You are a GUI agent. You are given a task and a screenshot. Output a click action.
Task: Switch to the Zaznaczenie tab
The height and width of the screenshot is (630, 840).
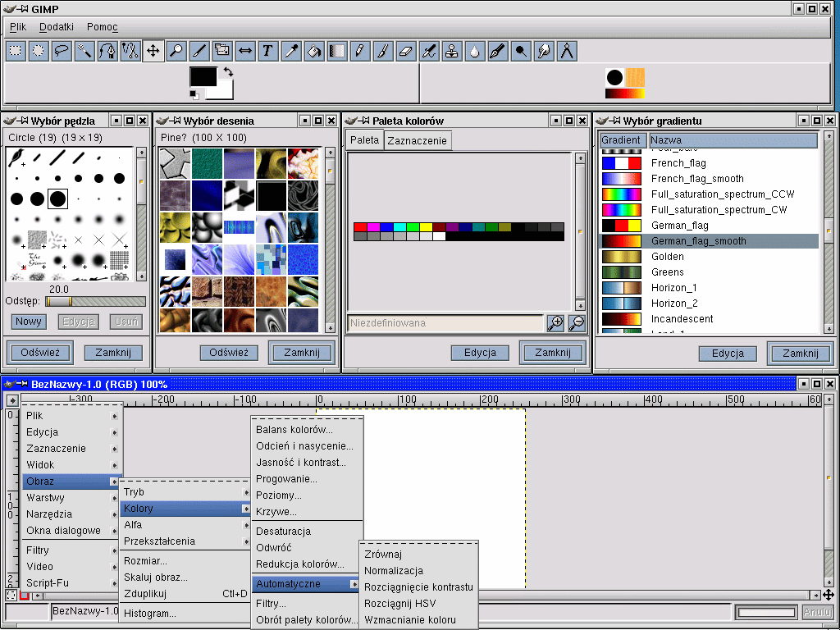(417, 140)
